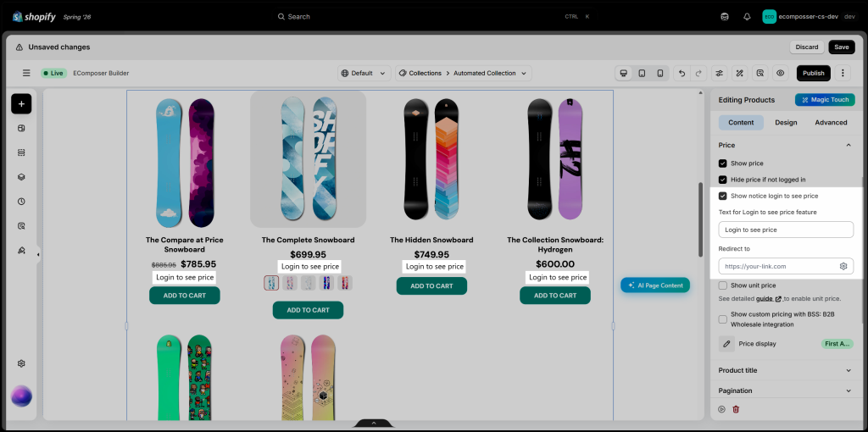Viewport: 868px width, 432px height.
Task: Select the mobile device preview icon
Action: click(659, 73)
